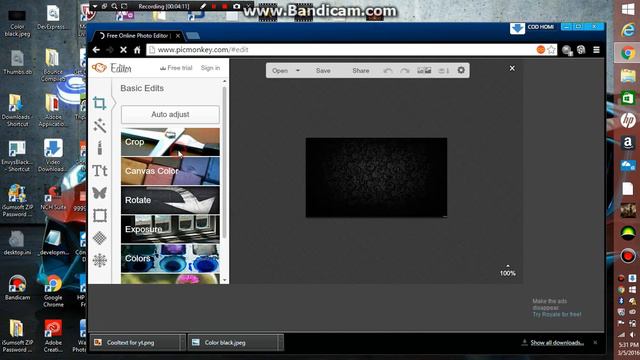Switch to the Free Online Photo Editor tab

tap(137, 36)
